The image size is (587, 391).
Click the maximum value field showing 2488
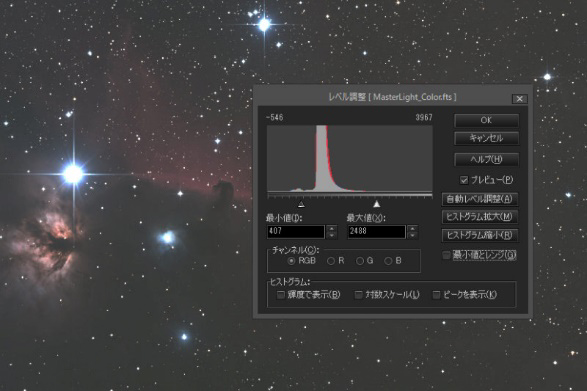[x=377, y=231]
